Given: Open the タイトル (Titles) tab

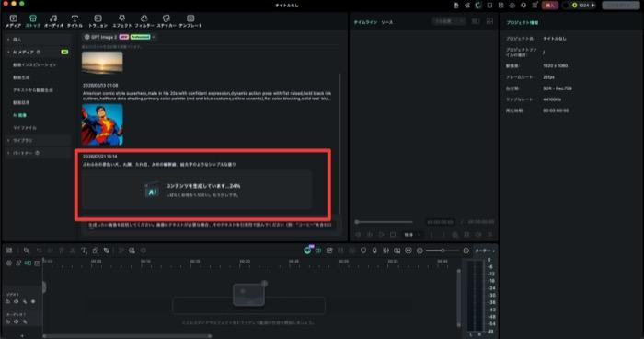Looking at the screenshot, I should 75,20.
